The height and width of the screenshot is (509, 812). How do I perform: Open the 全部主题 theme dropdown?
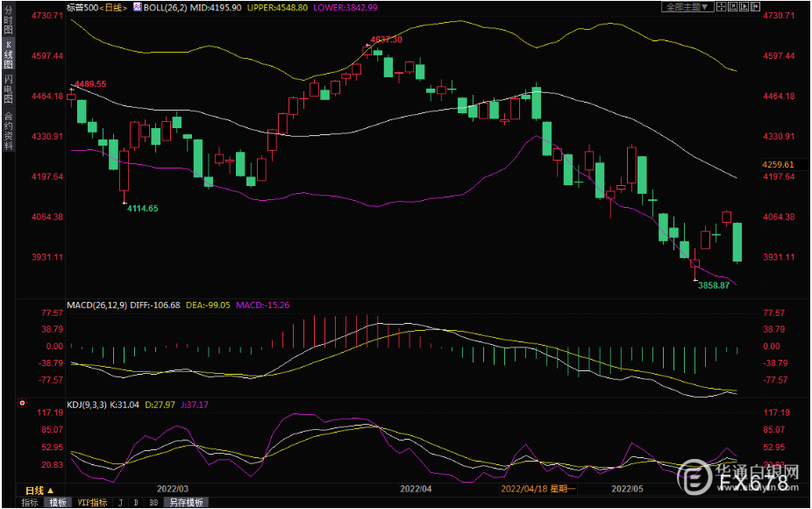click(687, 7)
